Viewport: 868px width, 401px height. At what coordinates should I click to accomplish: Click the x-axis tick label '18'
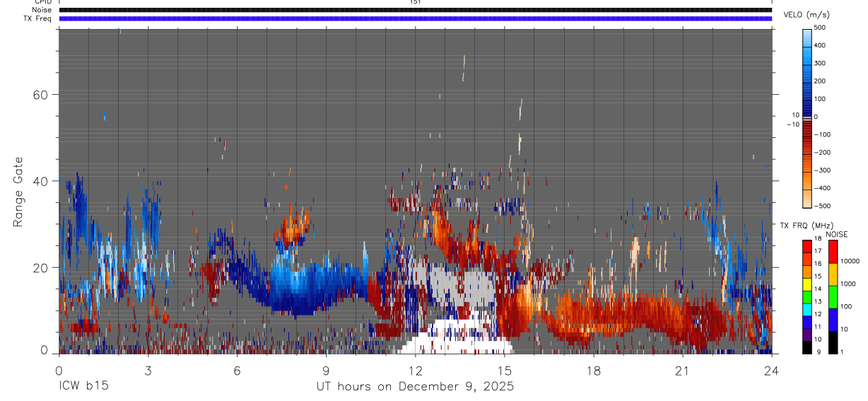[x=594, y=371]
